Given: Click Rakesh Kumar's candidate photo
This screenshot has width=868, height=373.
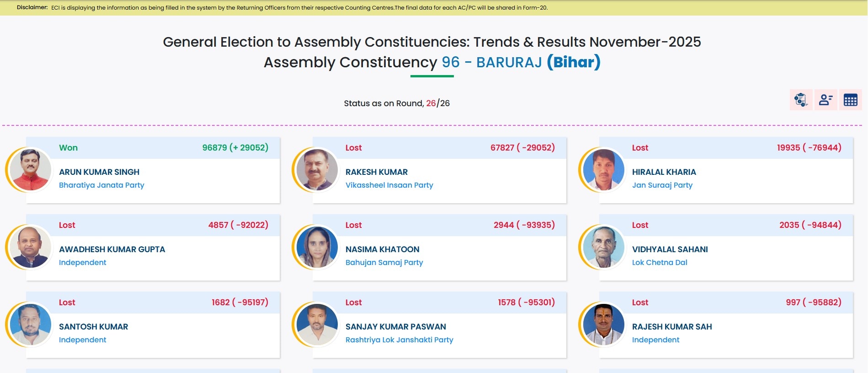Looking at the screenshot, I should tap(317, 170).
